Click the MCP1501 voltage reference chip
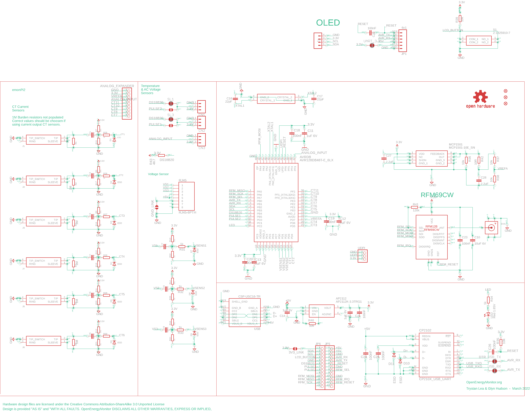The height and width of the screenshot is (411, 532). [432, 159]
